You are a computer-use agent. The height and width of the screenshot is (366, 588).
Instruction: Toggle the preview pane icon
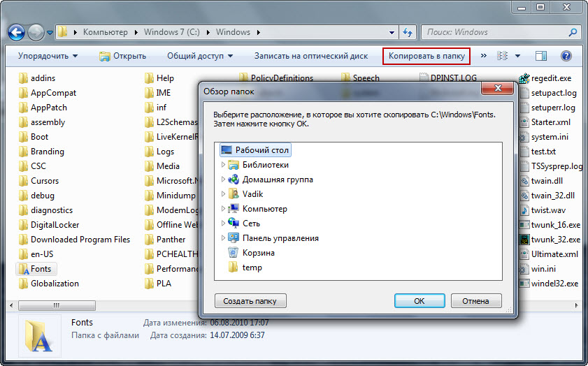540,56
